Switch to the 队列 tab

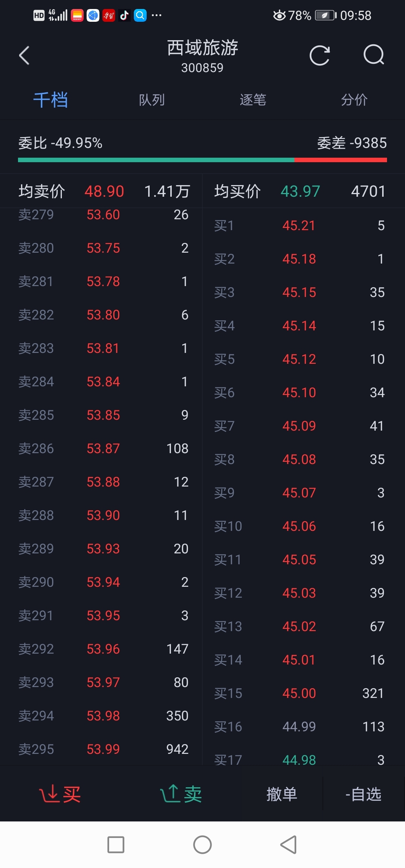tap(152, 100)
